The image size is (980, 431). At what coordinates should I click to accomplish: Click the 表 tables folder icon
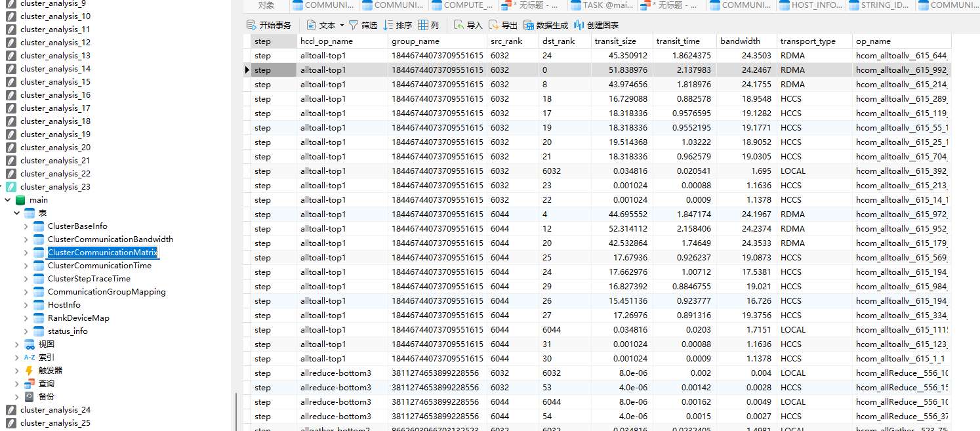pyautogui.click(x=30, y=213)
